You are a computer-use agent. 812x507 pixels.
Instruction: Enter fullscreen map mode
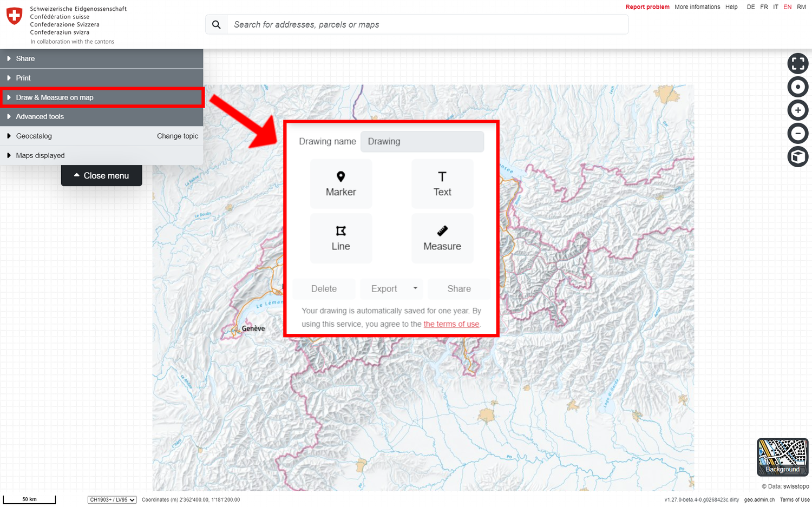[797, 64]
